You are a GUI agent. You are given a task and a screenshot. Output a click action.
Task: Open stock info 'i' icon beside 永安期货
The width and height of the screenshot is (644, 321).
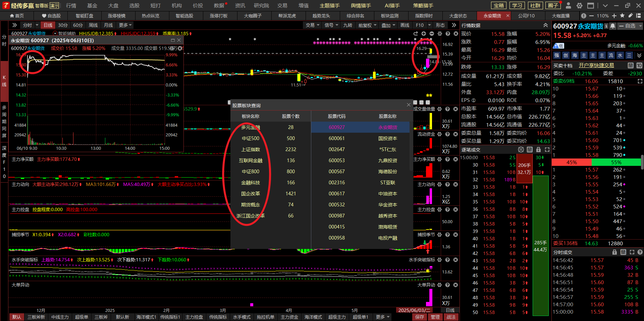606,26
